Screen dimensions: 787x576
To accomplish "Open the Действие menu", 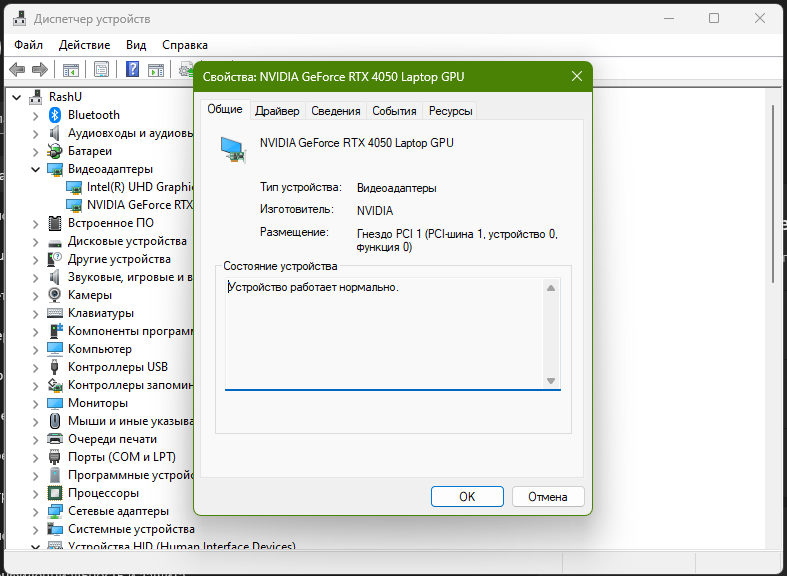I will pyautogui.click(x=84, y=45).
